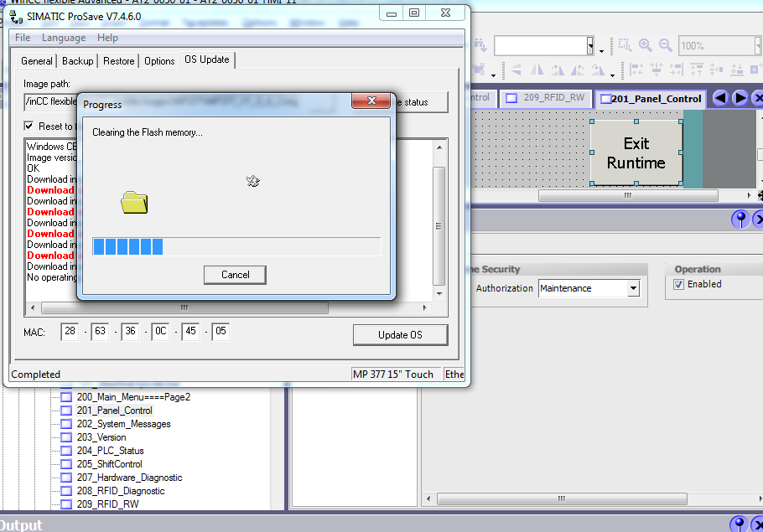Open the Language menu in ProSave
763x532 pixels.
pyautogui.click(x=64, y=38)
